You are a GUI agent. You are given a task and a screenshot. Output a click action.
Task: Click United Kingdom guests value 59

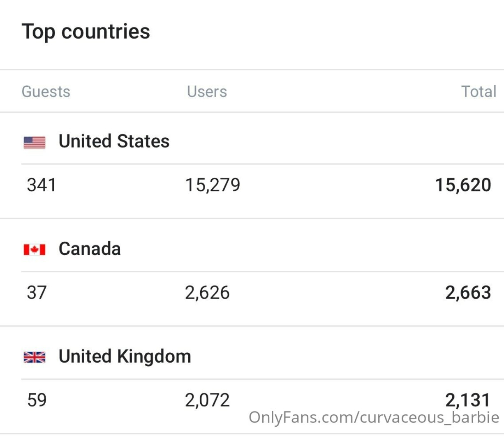pos(37,400)
